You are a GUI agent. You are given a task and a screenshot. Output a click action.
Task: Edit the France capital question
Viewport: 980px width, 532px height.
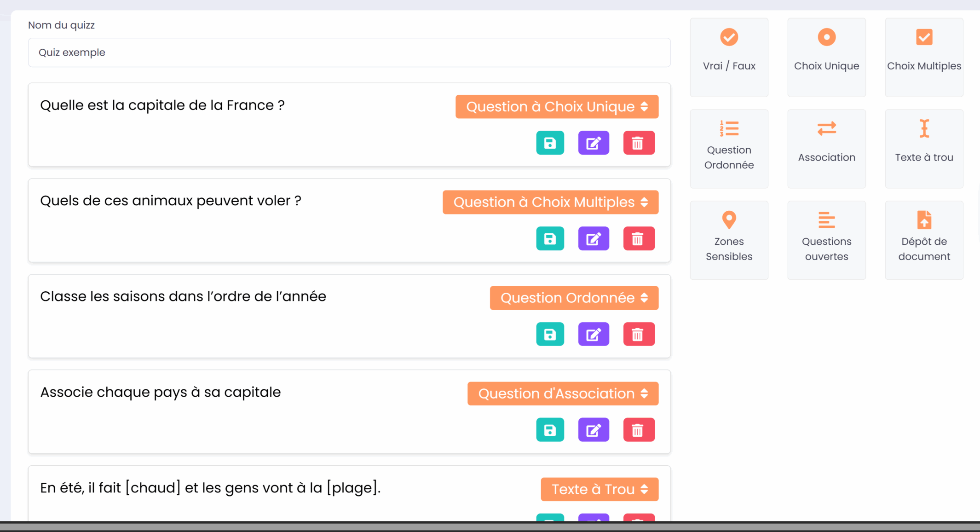(x=594, y=143)
